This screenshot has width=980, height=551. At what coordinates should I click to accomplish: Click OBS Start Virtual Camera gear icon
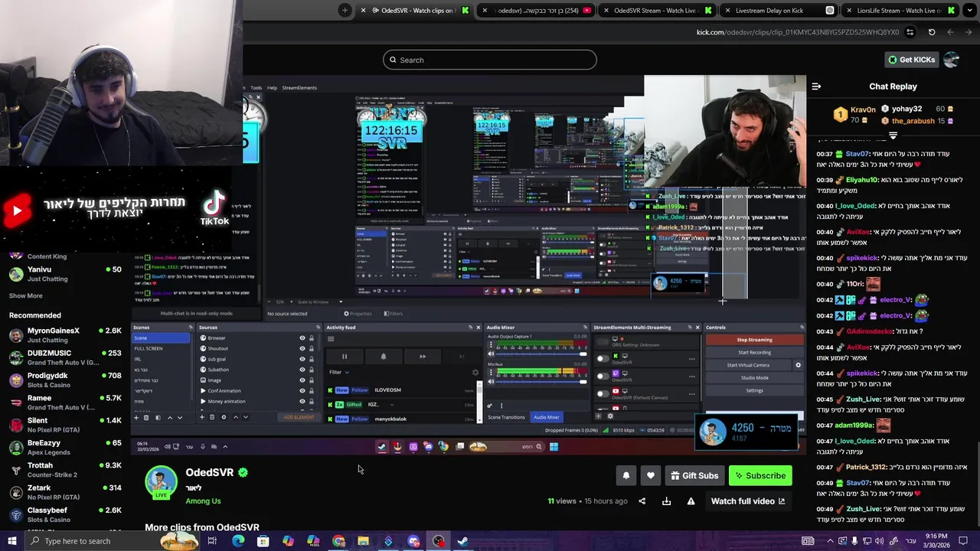[798, 365]
